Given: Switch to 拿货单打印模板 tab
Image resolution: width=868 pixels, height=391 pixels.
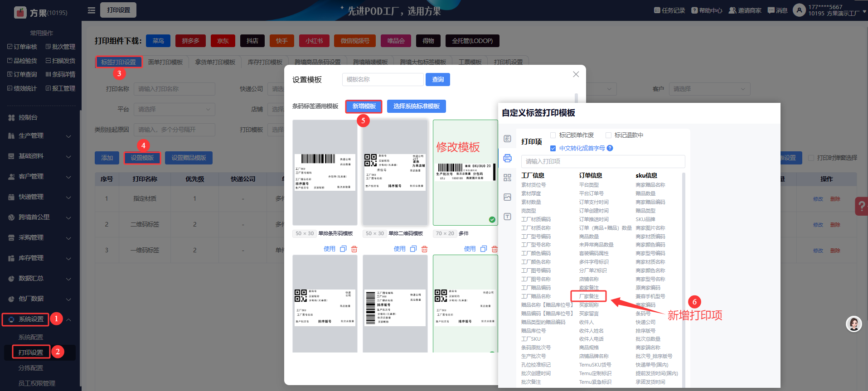Looking at the screenshot, I should coord(215,62).
